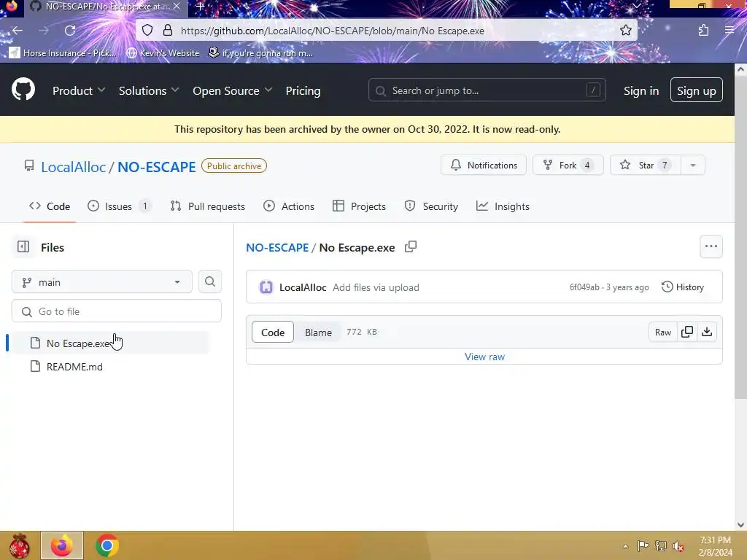List all tabs dropdown arrow
This screenshot has height=560, width=747.
click(636, 6)
